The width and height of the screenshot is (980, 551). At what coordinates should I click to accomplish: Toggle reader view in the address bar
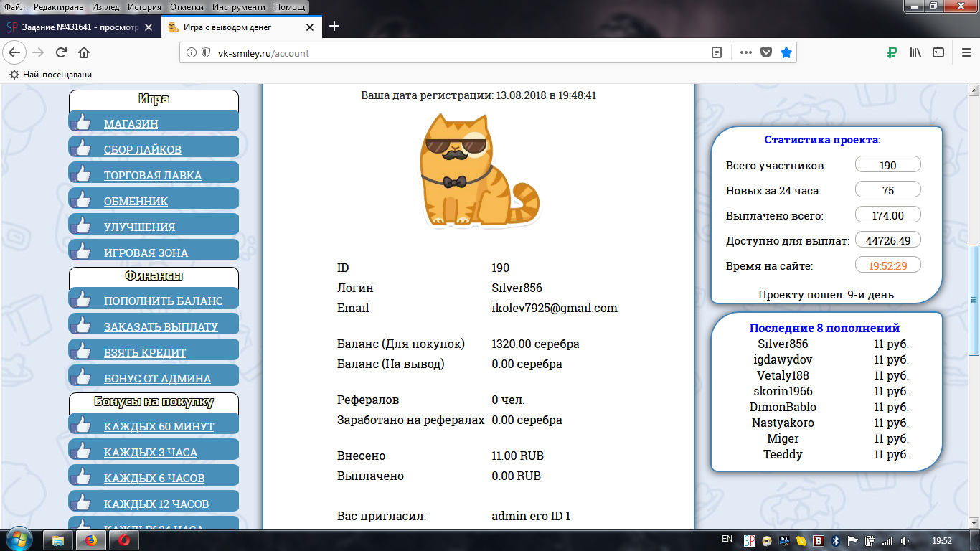(x=716, y=52)
